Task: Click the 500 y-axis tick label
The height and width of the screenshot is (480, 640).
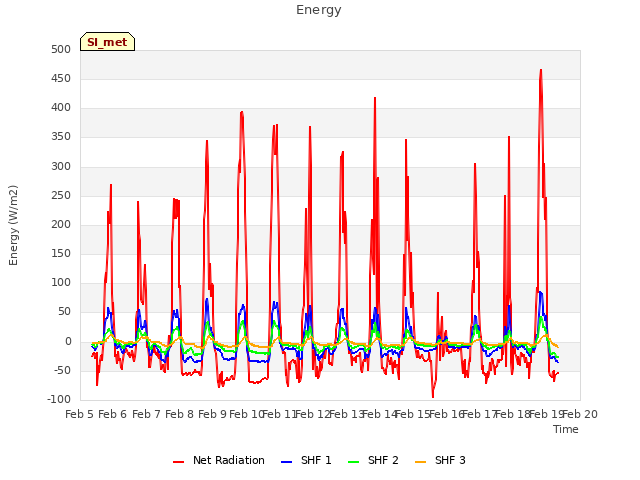Action: pos(61,50)
